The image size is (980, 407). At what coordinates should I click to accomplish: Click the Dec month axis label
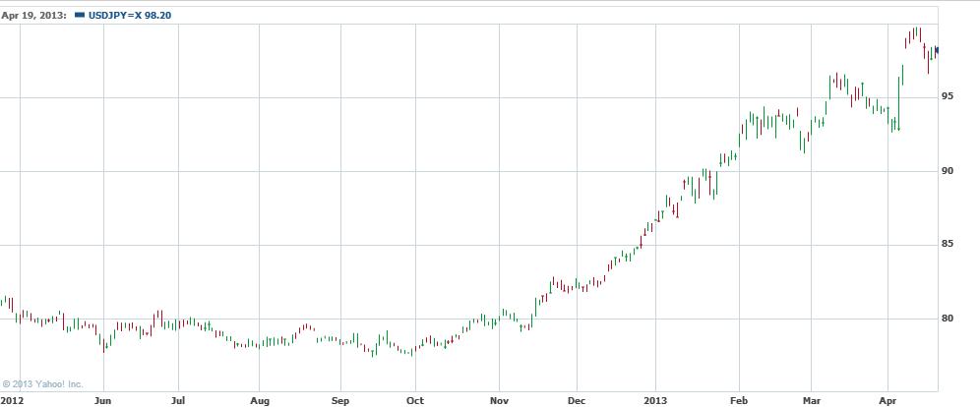(577, 400)
